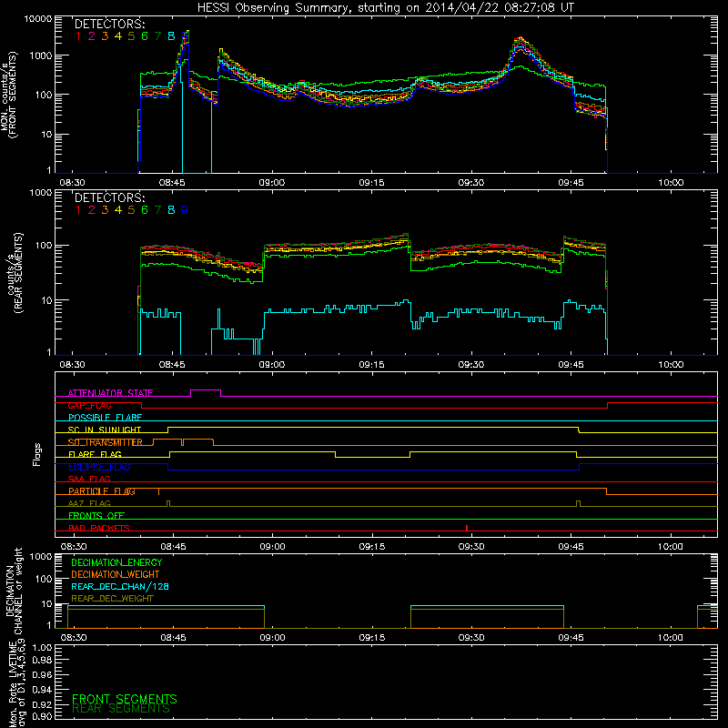Click the 09:30 time label under the flags plot
Viewport: 728px width, 728px height.
[x=471, y=547]
